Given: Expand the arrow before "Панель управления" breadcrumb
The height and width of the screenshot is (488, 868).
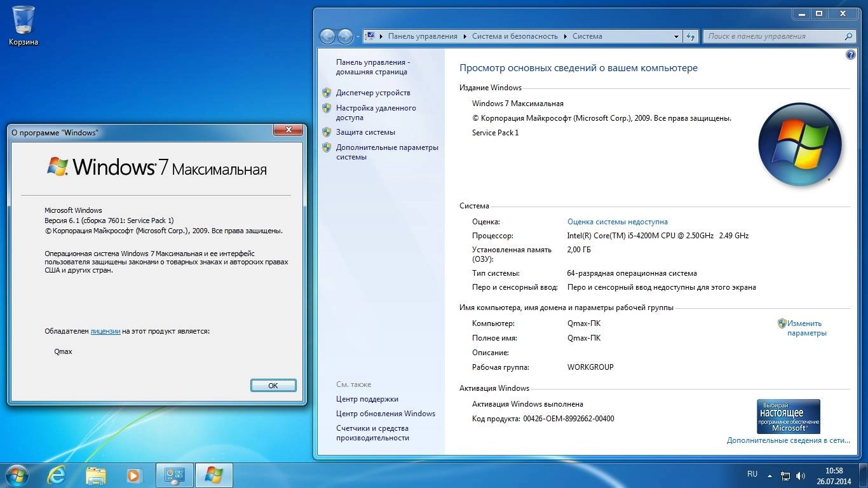Looking at the screenshot, I should 381,36.
